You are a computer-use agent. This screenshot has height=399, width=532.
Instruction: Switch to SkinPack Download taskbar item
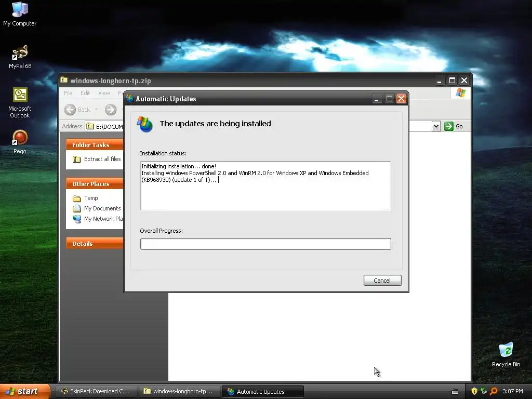click(96, 391)
